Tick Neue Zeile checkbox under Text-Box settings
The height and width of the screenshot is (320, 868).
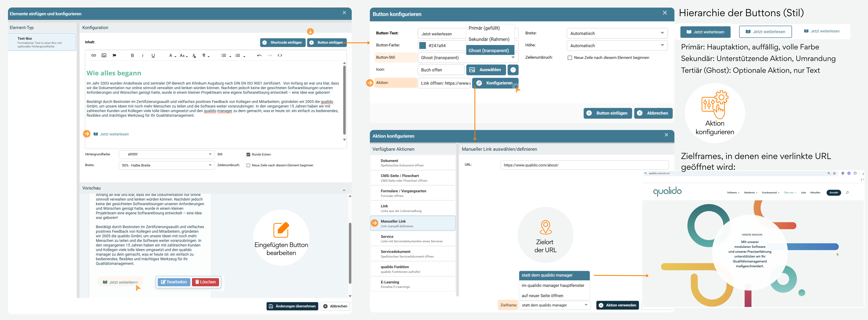[248, 166]
